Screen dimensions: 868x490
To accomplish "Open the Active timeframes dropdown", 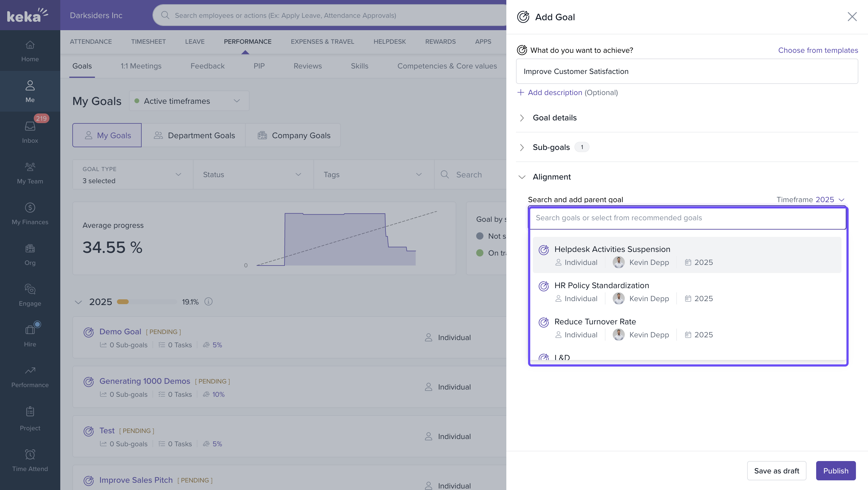I will point(189,101).
